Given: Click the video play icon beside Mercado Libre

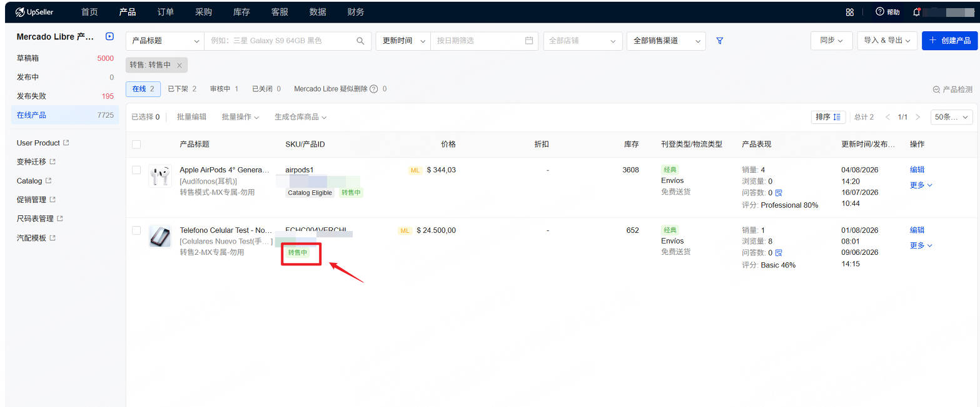Looking at the screenshot, I should [109, 37].
